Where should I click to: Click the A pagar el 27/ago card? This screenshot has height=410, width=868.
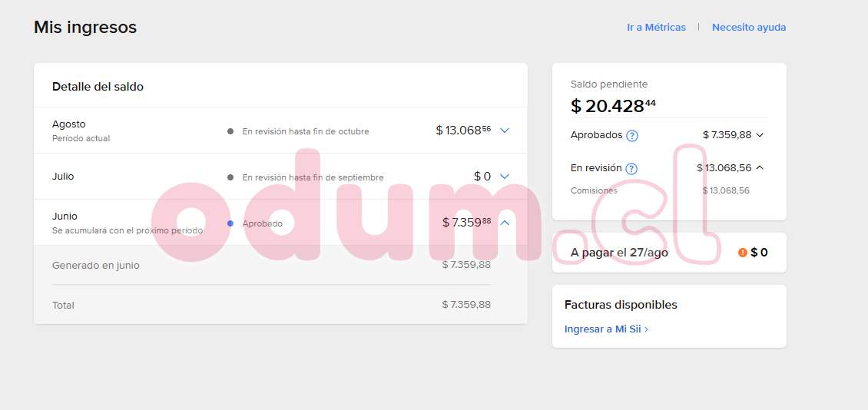pos(668,253)
